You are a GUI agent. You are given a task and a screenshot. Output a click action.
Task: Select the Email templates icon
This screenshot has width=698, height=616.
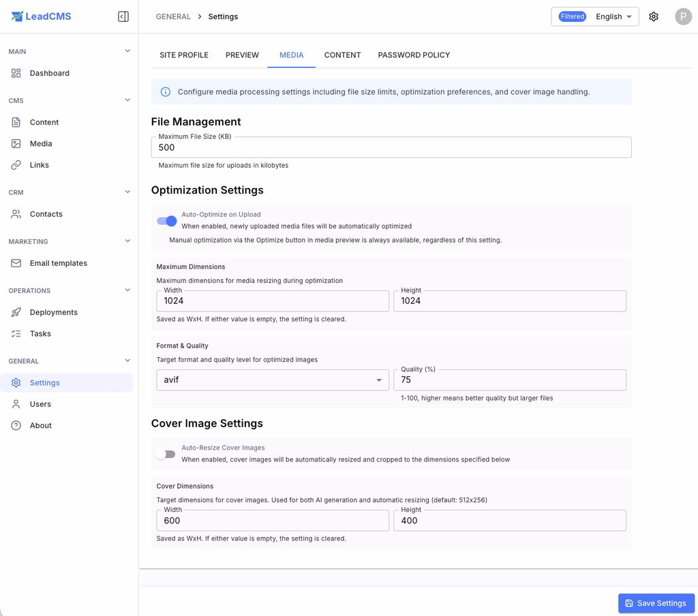[16, 263]
